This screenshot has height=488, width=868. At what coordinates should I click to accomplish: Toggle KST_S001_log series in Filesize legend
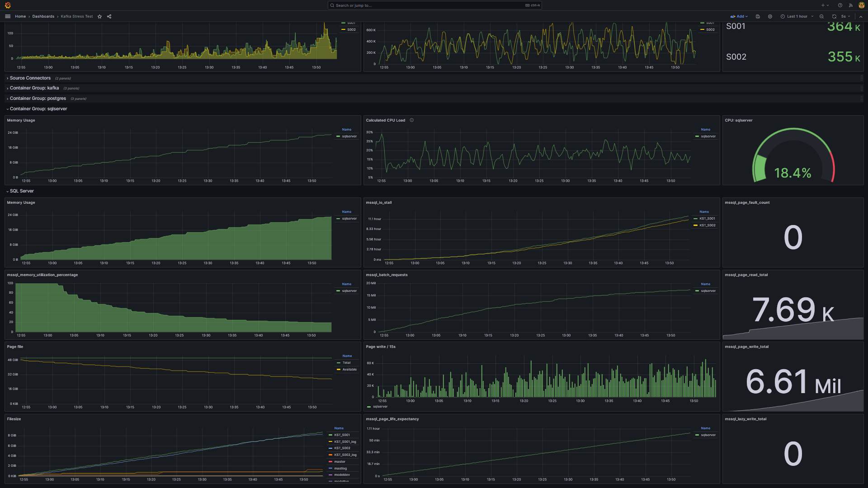345,441
